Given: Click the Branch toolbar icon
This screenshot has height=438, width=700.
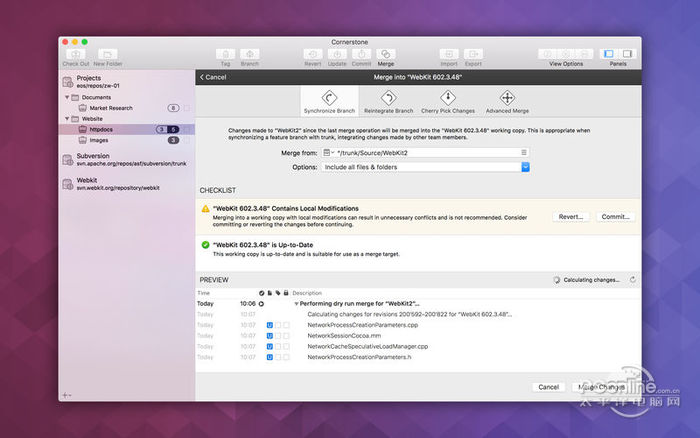Looking at the screenshot, I should [x=249, y=54].
